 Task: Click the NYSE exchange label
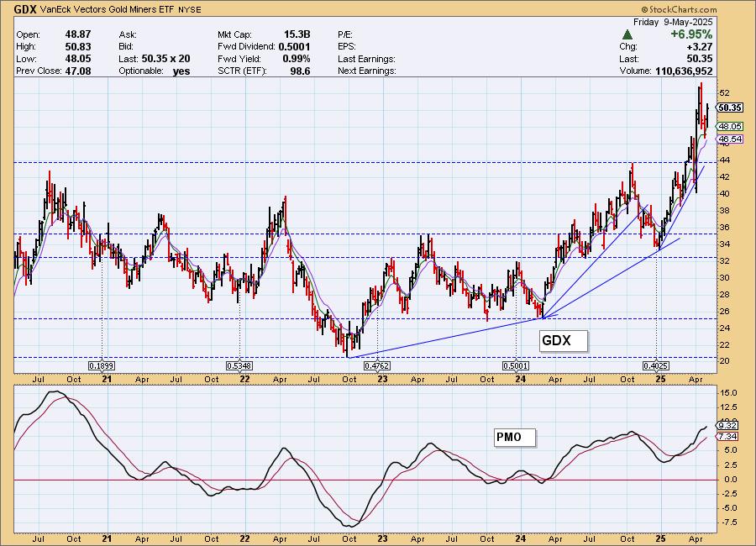(x=190, y=9)
